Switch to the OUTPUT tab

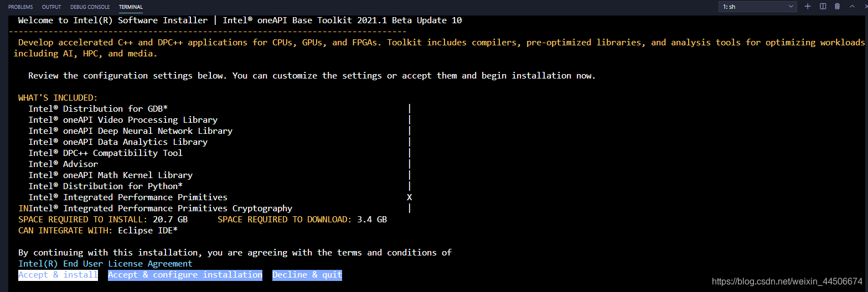(x=51, y=7)
